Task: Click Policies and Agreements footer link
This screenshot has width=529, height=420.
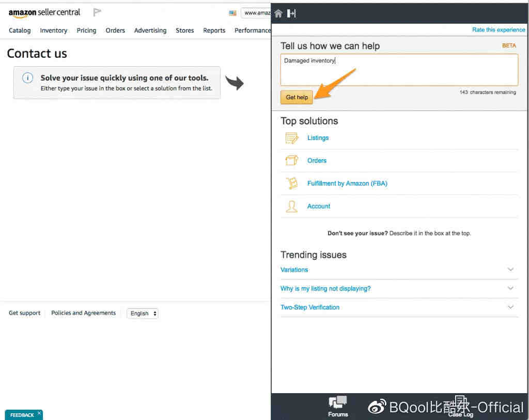Action: coord(83,313)
